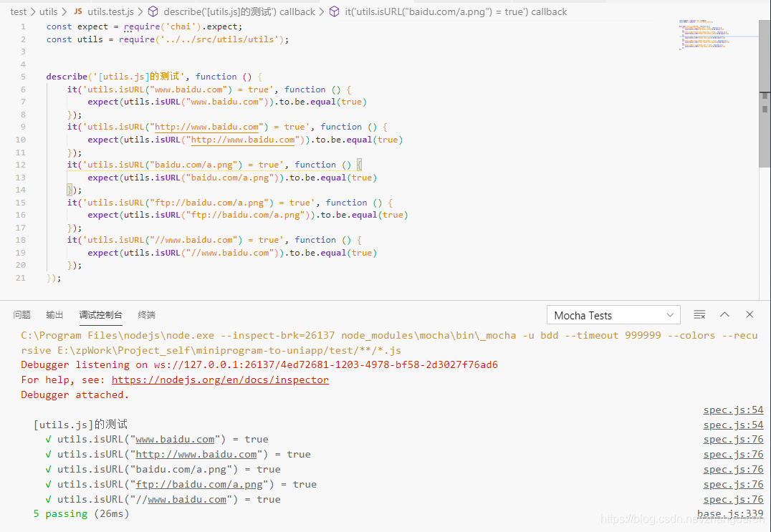Expand the test breadcrumb item

19,11
